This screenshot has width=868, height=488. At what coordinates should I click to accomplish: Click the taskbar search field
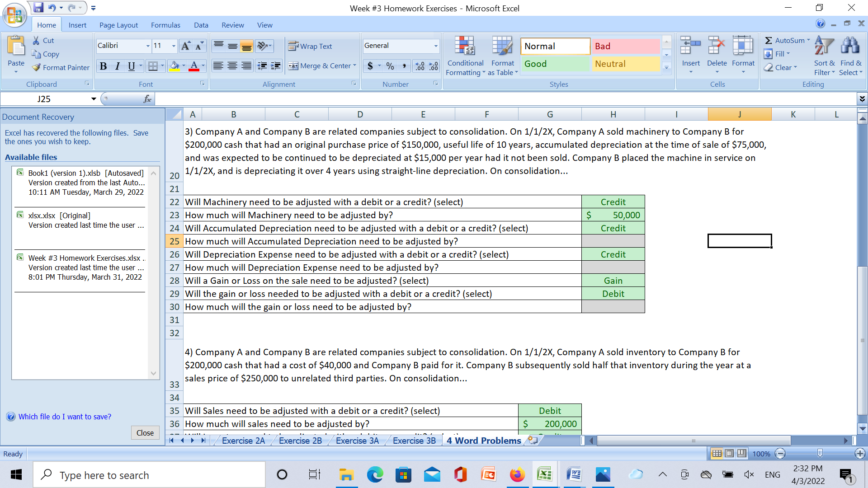pos(149,475)
